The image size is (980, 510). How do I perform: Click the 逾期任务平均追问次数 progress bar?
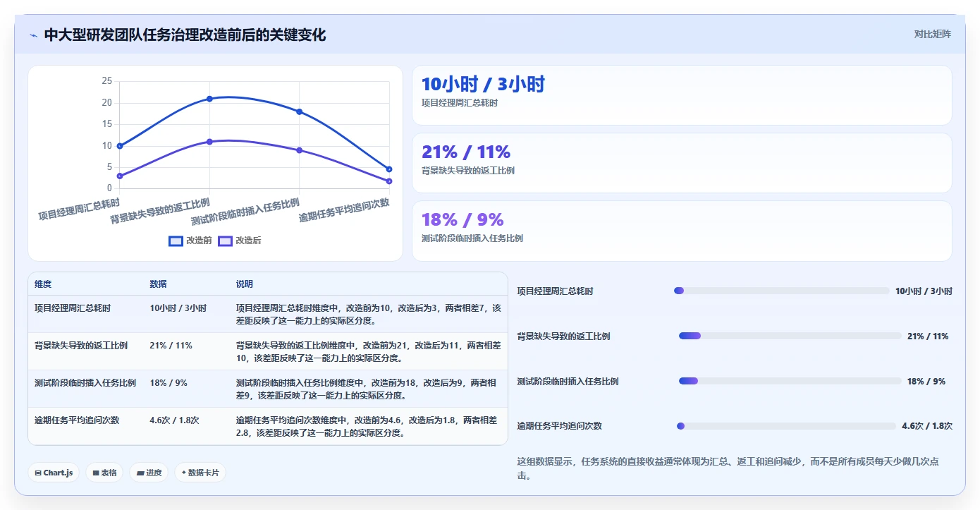point(786,426)
